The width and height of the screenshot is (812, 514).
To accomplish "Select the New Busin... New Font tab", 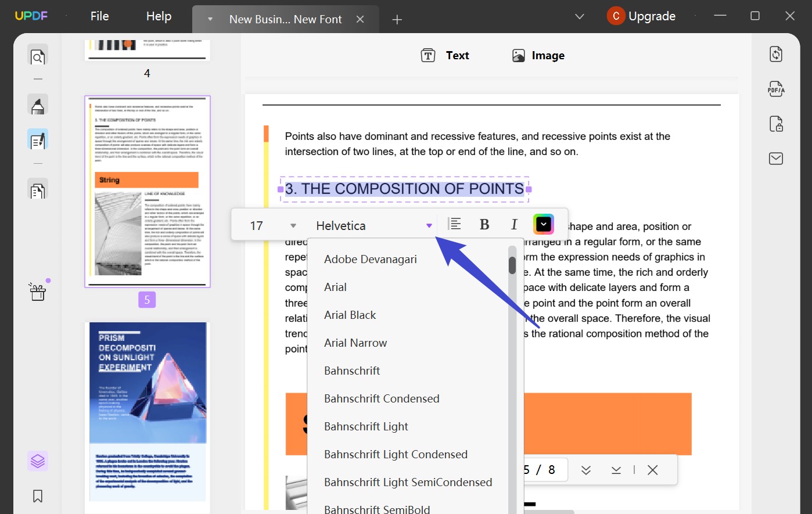I will click(285, 19).
